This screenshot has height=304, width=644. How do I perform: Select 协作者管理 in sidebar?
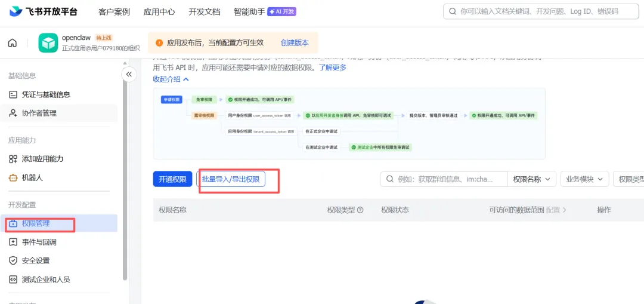point(58,113)
